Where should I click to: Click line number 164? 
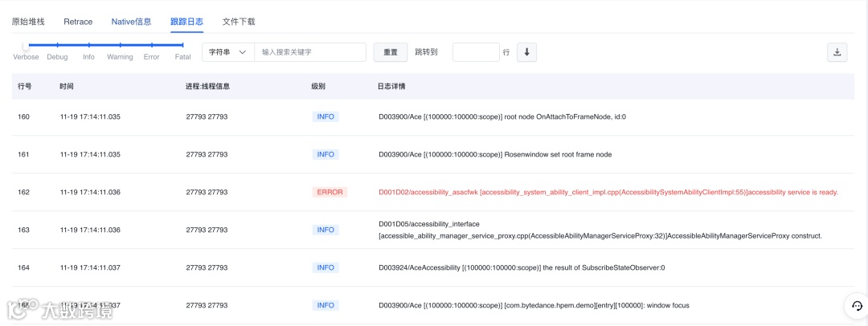pos(23,267)
